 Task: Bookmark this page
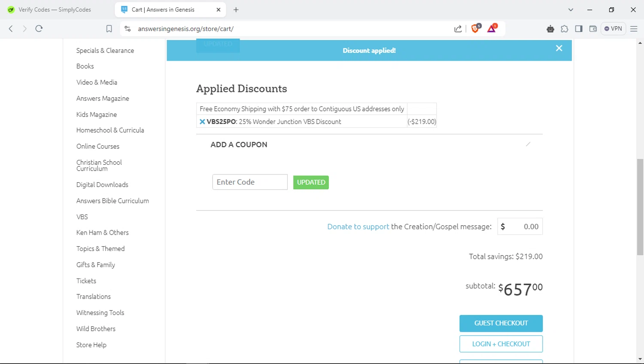pos(109,29)
